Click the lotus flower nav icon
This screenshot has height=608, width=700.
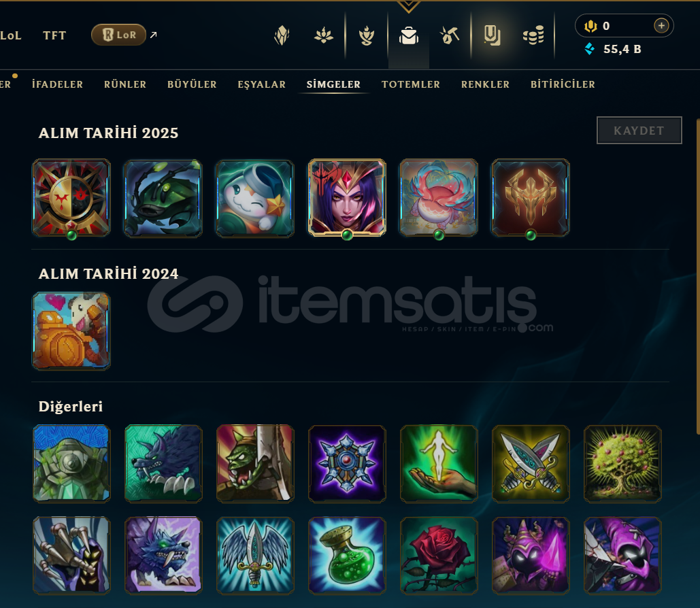(x=324, y=35)
